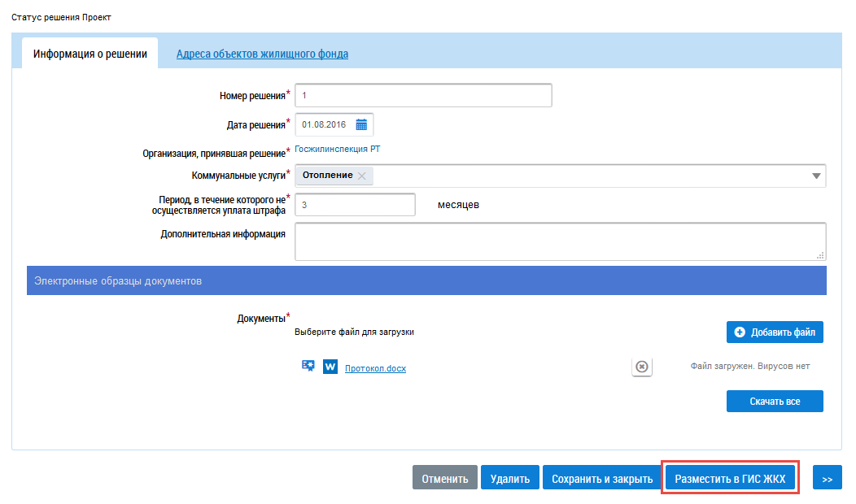856x504 pixels.
Task: Click the resize grip of Дополнительная информация area
Action: point(820,255)
